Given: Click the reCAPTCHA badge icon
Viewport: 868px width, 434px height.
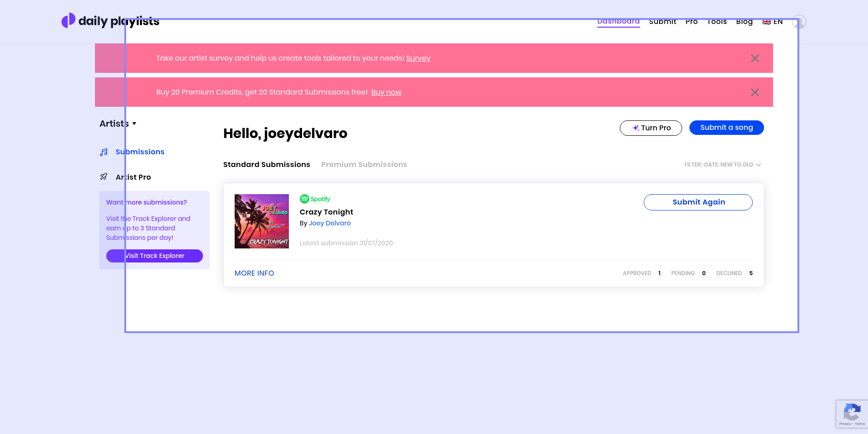Looking at the screenshot, I should 852,414.
